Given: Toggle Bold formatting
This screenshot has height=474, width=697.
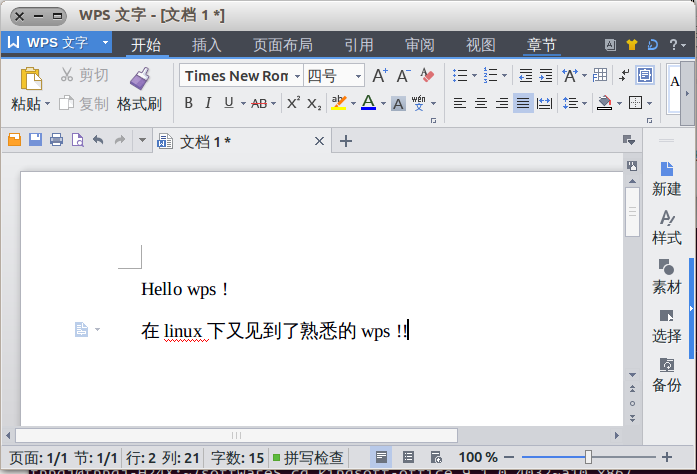Looking at the screenshot, I should coord(188,103).
